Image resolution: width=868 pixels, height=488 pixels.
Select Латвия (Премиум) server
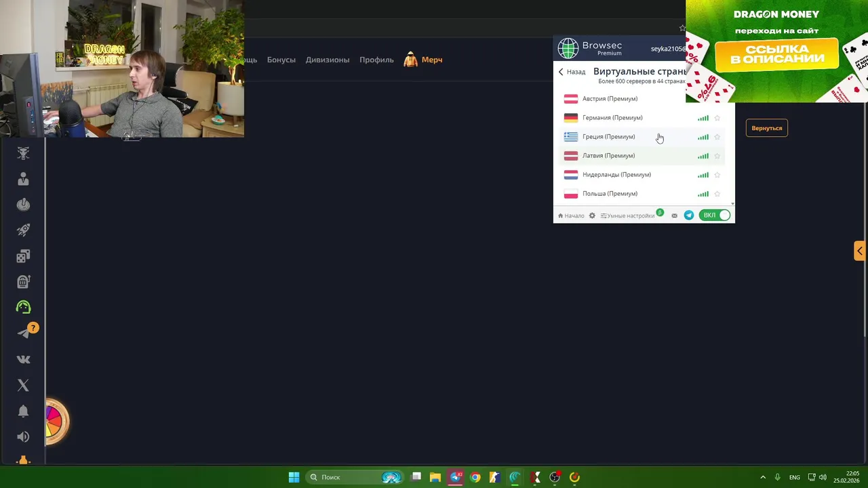point(643,156)
